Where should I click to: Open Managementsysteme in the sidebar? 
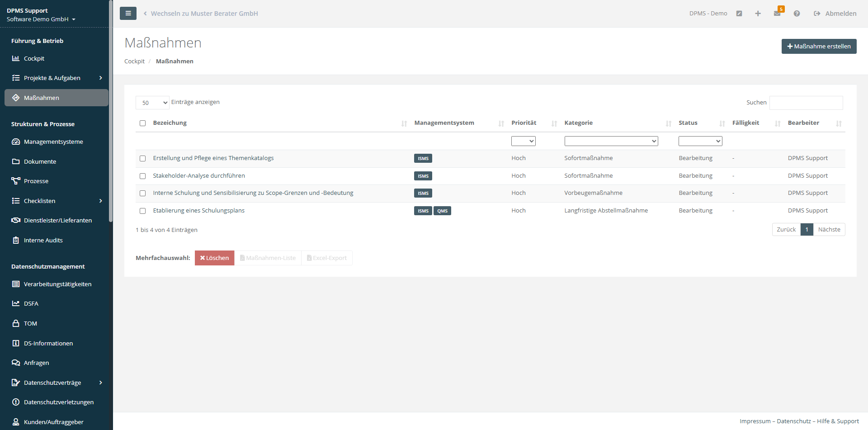click(53, 142)
